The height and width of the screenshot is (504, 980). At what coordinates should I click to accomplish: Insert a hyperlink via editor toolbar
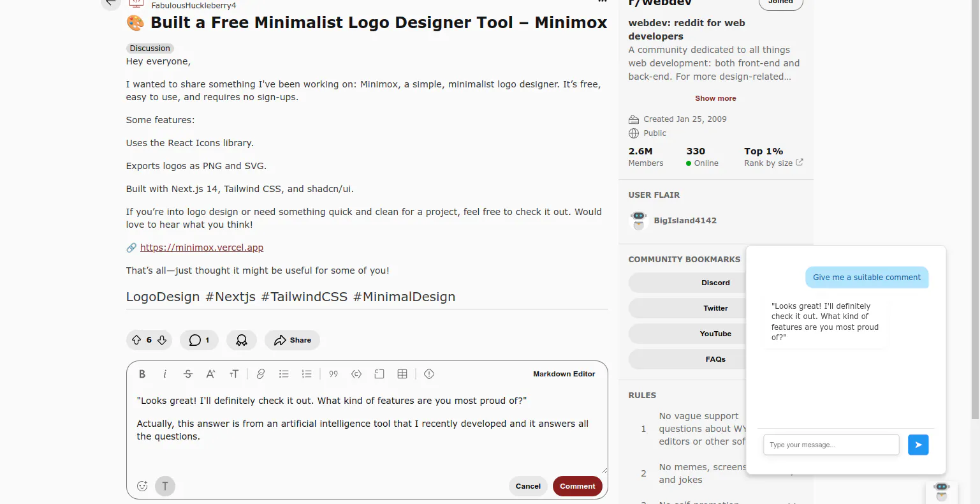(261, 374)
